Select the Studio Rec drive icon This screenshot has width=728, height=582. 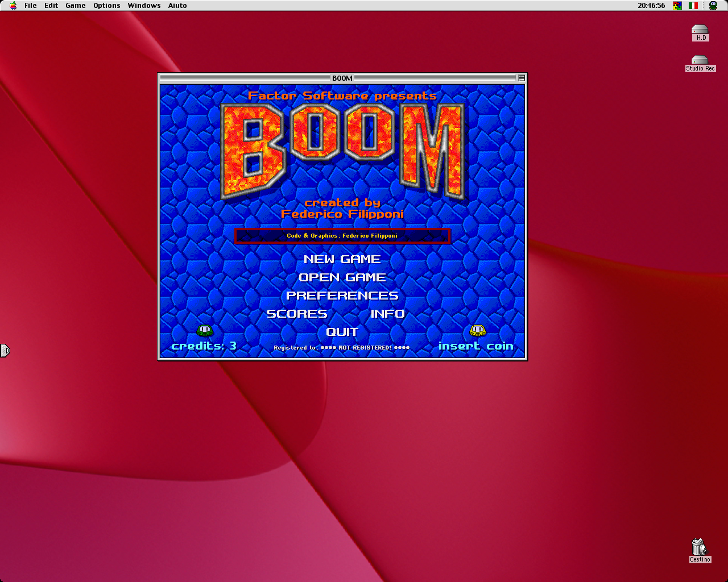click(700, 64)
